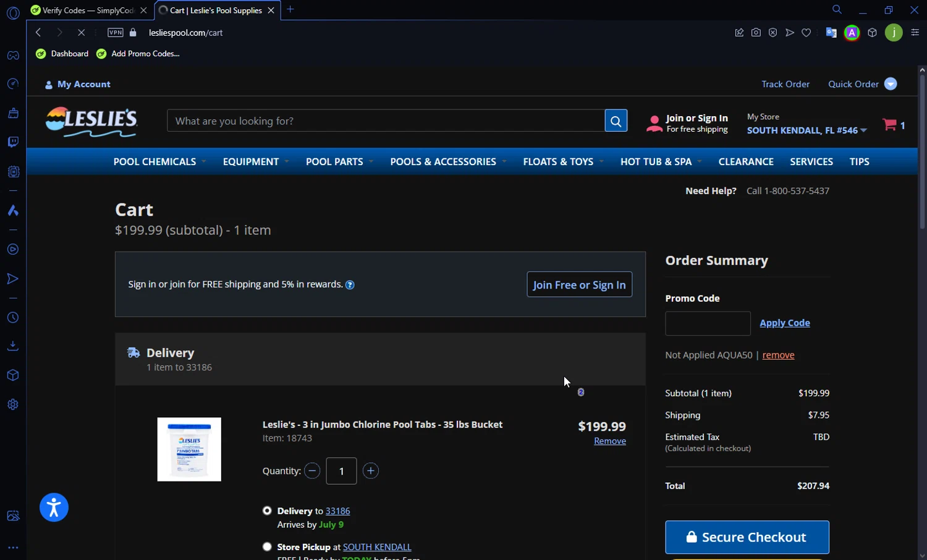Open Twitch in the browser sidebar
927x560 pixels.
click(13, 142)
